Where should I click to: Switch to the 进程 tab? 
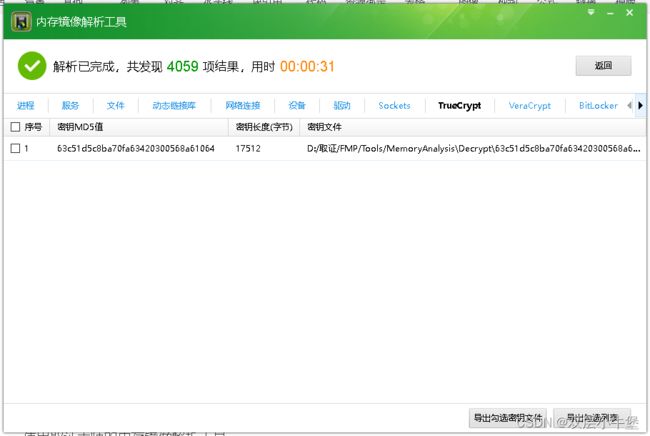pos(25,106)
